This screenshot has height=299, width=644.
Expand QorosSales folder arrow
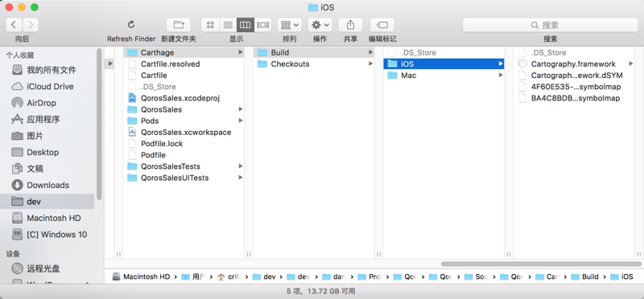(240, 109)
